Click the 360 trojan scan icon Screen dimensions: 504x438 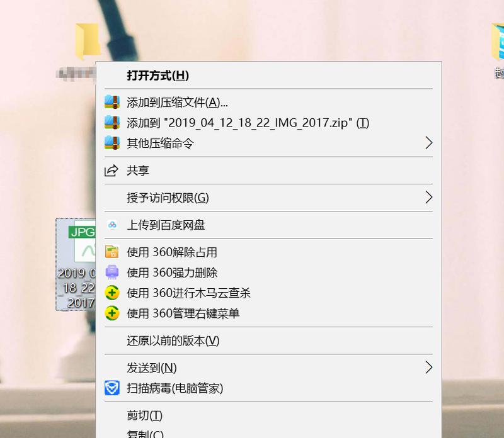tap(112, 293)
